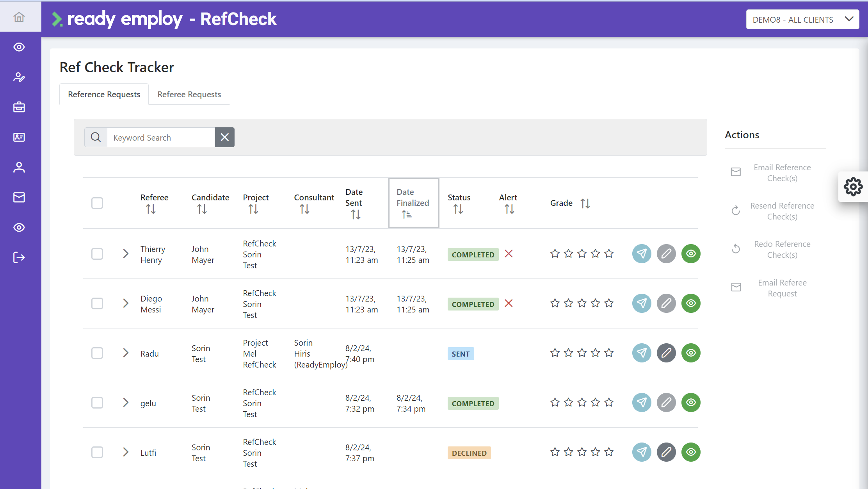Open the envelope mail icon in the sidebar
The width and height of the screenshot is (868, 489).
click(x=19, y=197)
